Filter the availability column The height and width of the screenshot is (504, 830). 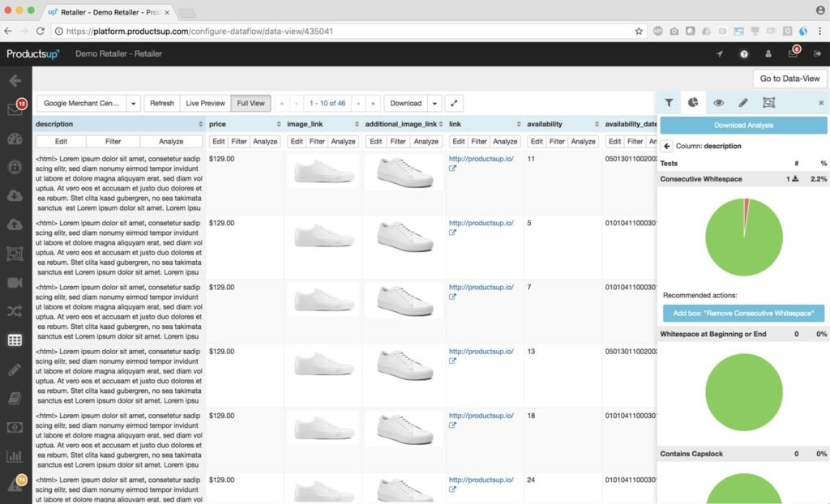557,141
